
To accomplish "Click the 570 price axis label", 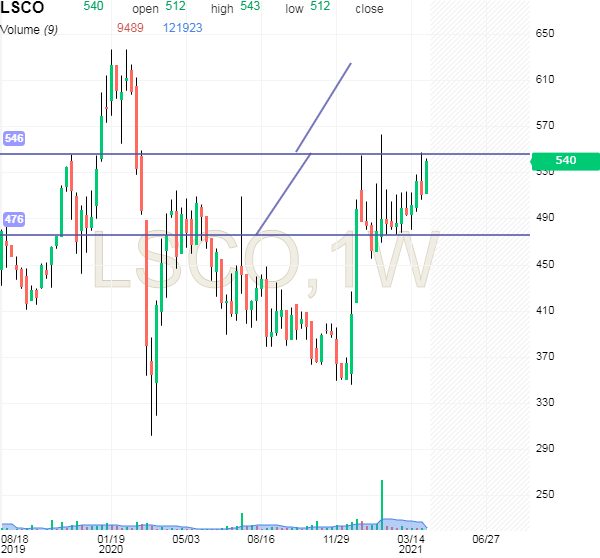I will coord(545,125).
